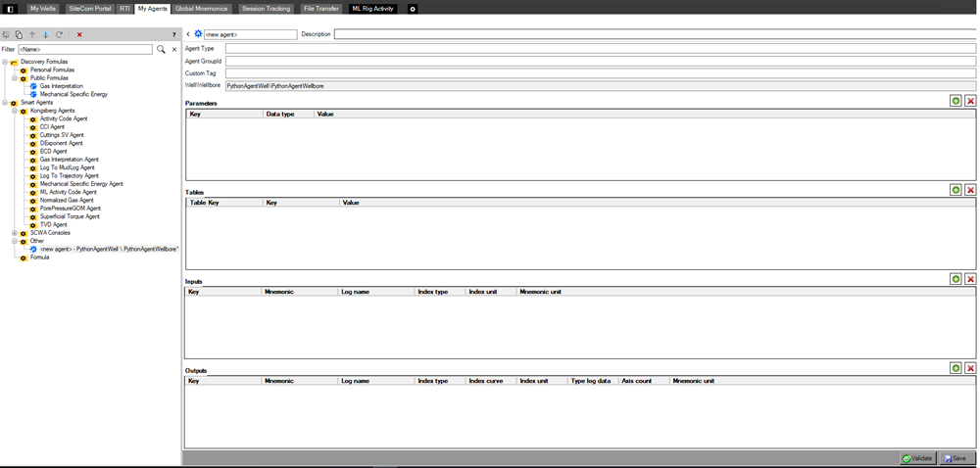This screenshot has width=980, height=468.
Task: Delete Inputs row with red X icon
Action: pos(970,279)
